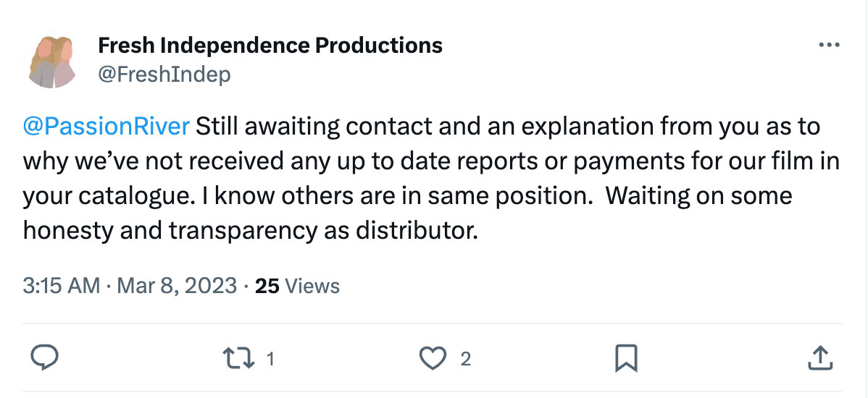This screenshot has width=868, height=398.
Task: Click the retweet count showing 1
Action: coord(271,360)
